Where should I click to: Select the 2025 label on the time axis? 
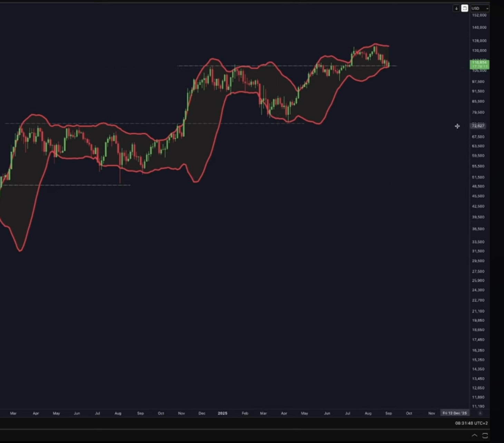coord(223,413)
